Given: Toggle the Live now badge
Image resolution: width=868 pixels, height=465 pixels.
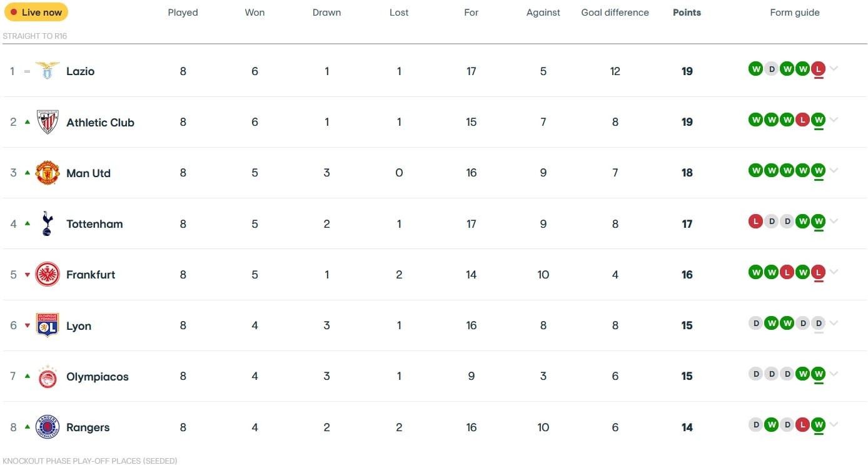Looking at the screenshot, I should click(x=36, y=12).
